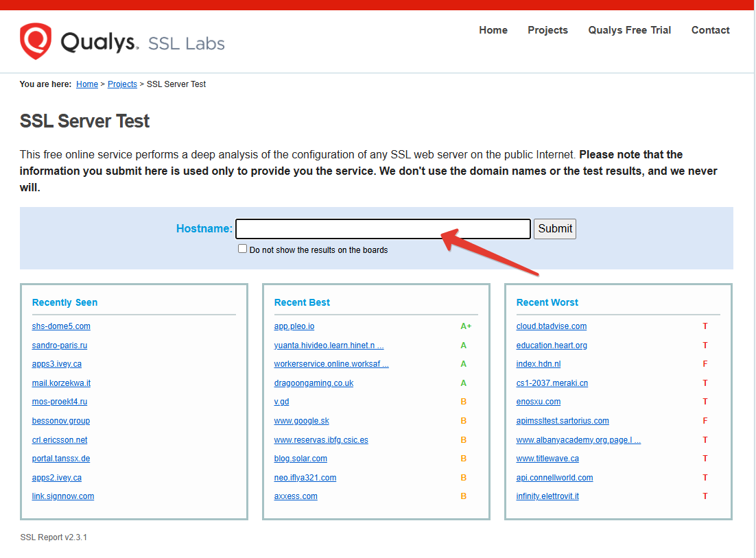
Task: Open cs1-2037.meraki.cn link
Action: click(552, 383)
